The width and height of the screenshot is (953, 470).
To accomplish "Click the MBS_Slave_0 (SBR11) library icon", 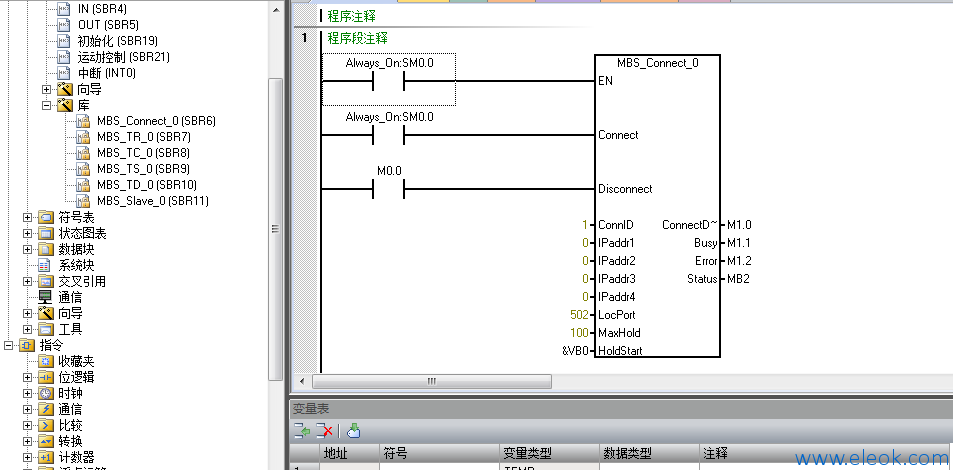I will tap(83, 201).
